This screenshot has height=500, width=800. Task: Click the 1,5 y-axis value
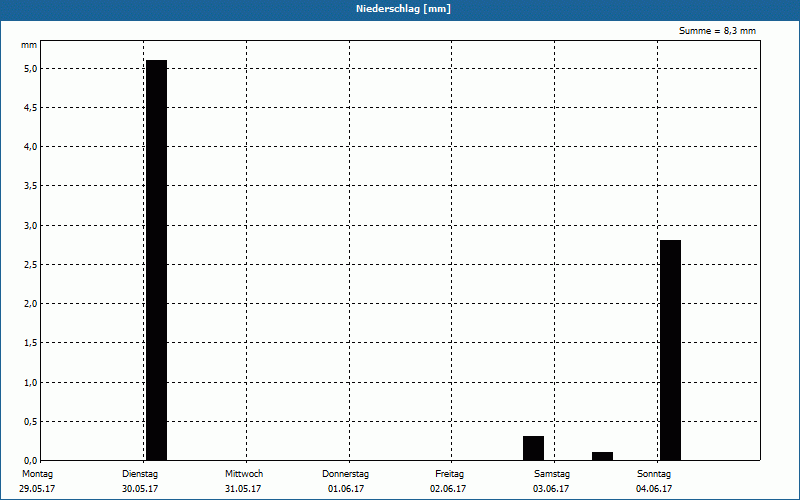30,343
